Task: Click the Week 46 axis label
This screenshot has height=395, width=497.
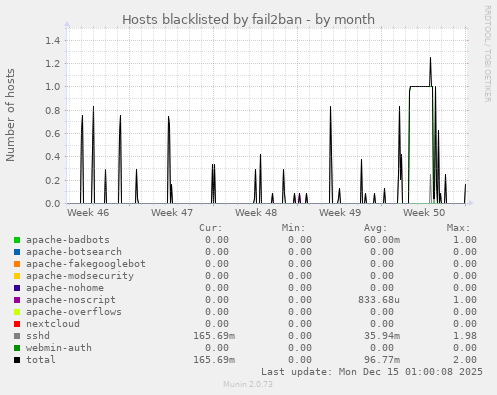Action: 88,213
